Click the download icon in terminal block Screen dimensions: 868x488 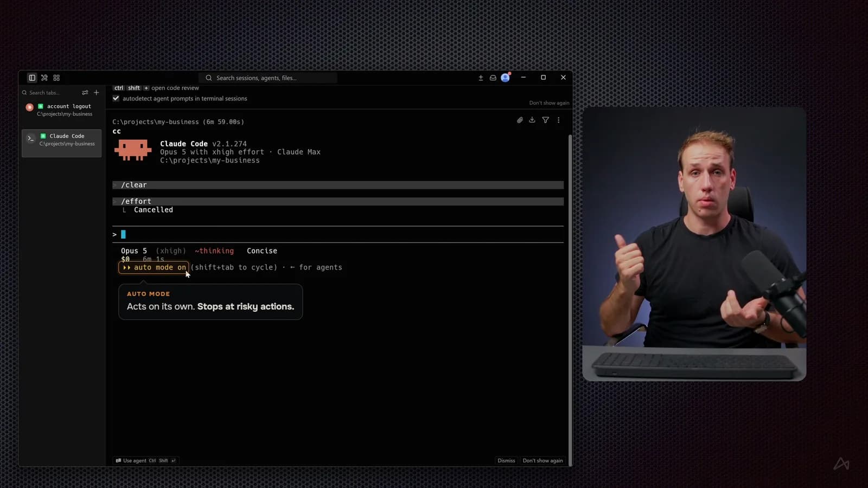tap(532, 120)
